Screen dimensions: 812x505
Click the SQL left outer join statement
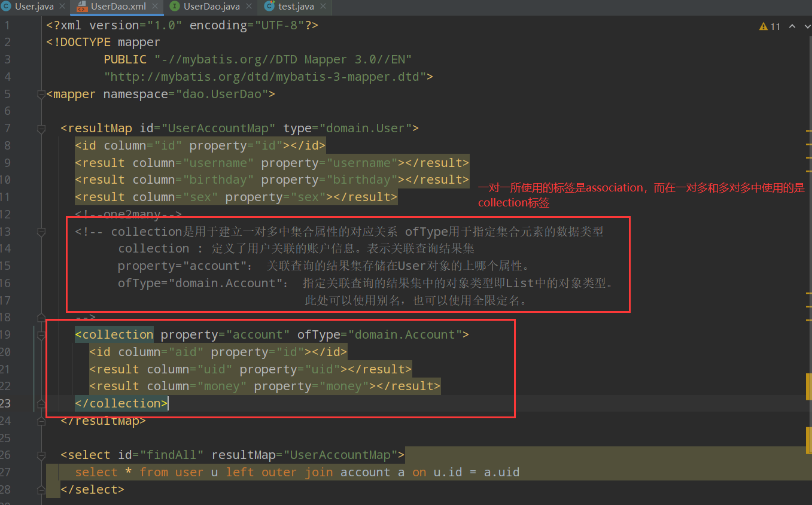click(297, 472)
